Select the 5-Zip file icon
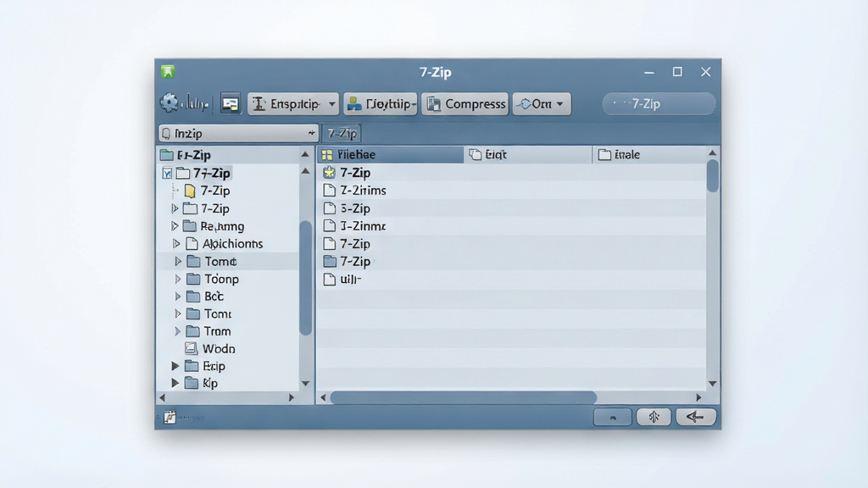This screenshot has height=488, width=868. point(330,208)
